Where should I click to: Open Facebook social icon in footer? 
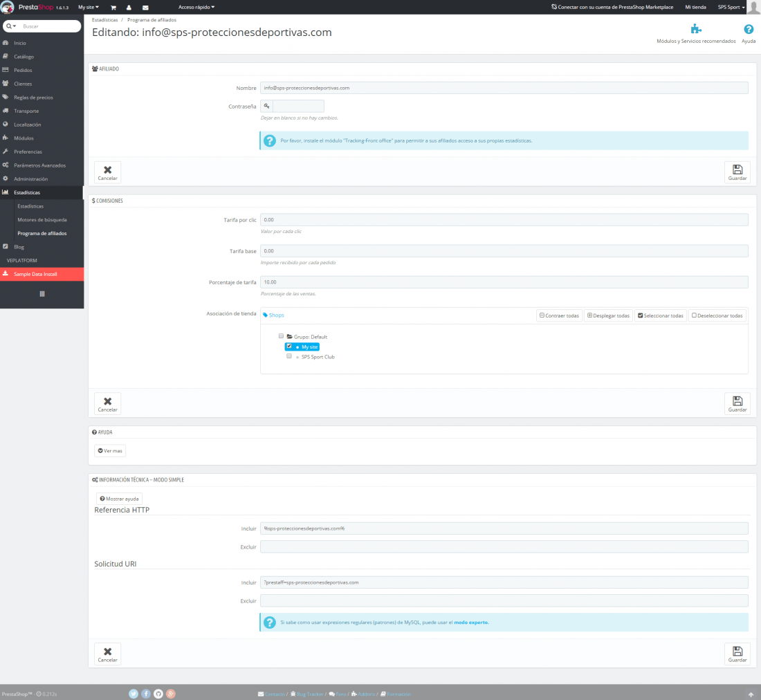pos(145,694)
